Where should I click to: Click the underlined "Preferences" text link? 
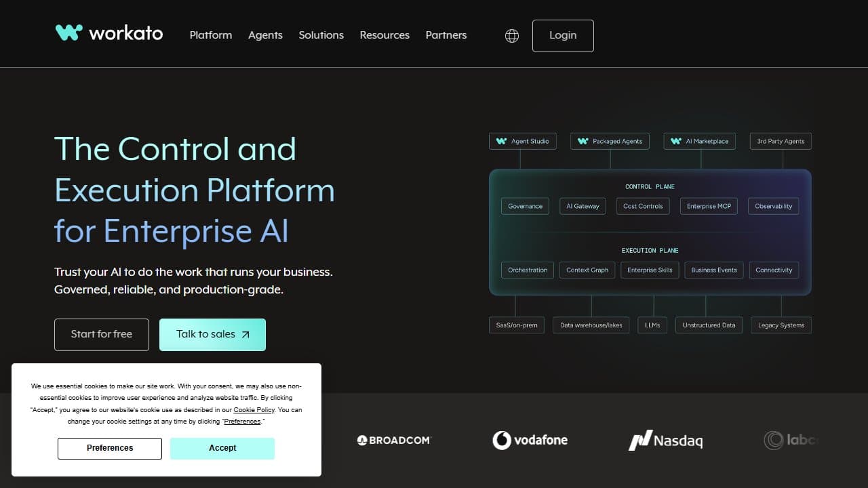243,422
